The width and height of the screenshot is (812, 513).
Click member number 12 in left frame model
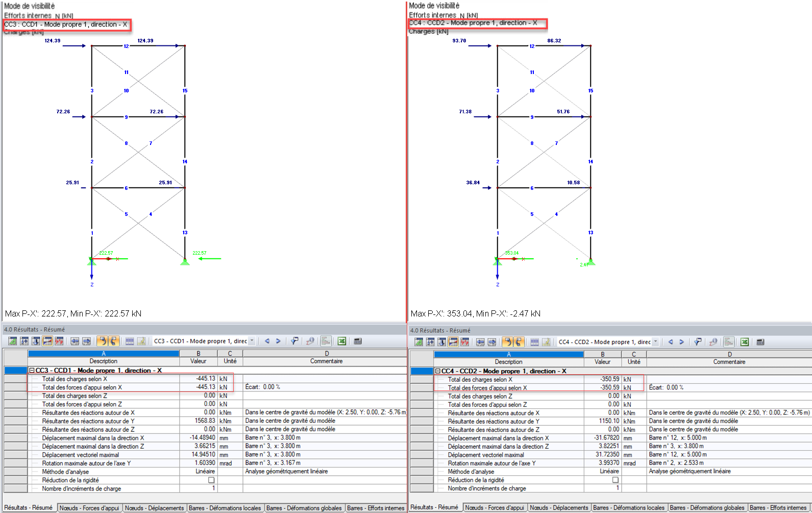click(126, 46)
